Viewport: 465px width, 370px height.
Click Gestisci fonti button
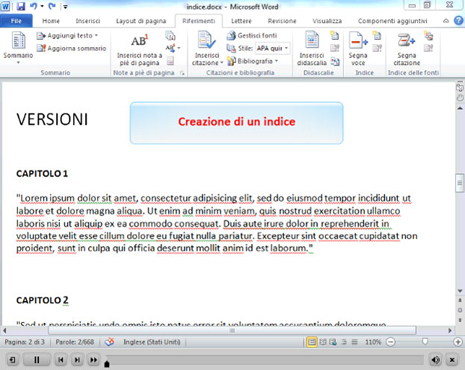252,35
